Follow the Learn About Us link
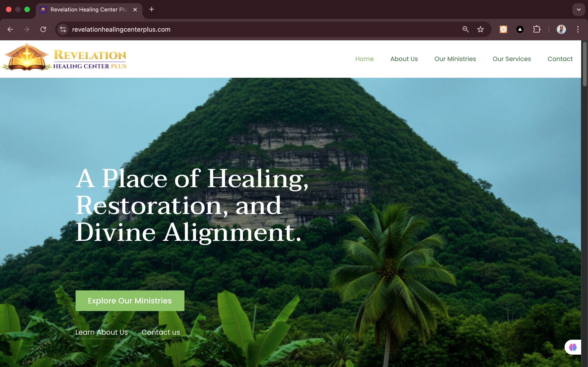Image resolution: width=588 pixels, height=367 pixels. (102, 332)
